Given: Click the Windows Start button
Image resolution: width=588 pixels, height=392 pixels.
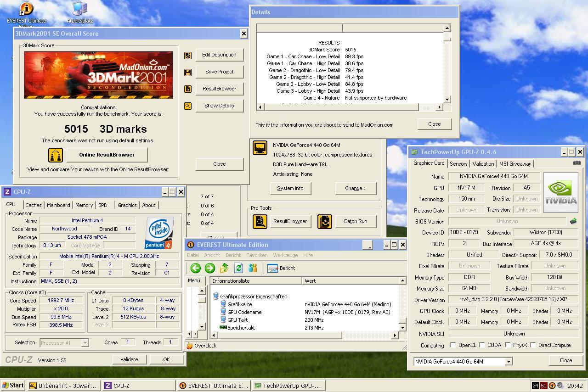Looking at the screenshot, I should 13,386.
